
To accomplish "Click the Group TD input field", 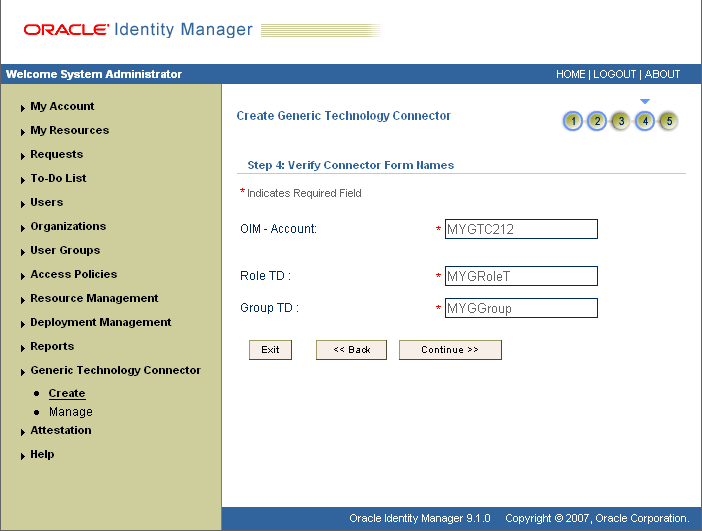I will (521, 308).
